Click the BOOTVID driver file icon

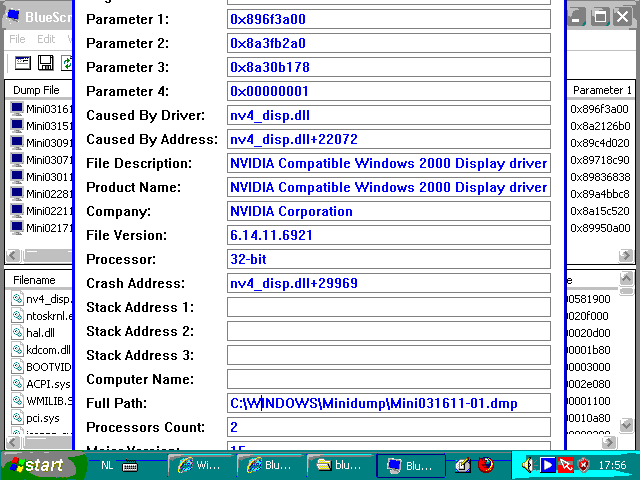[17, 367]
